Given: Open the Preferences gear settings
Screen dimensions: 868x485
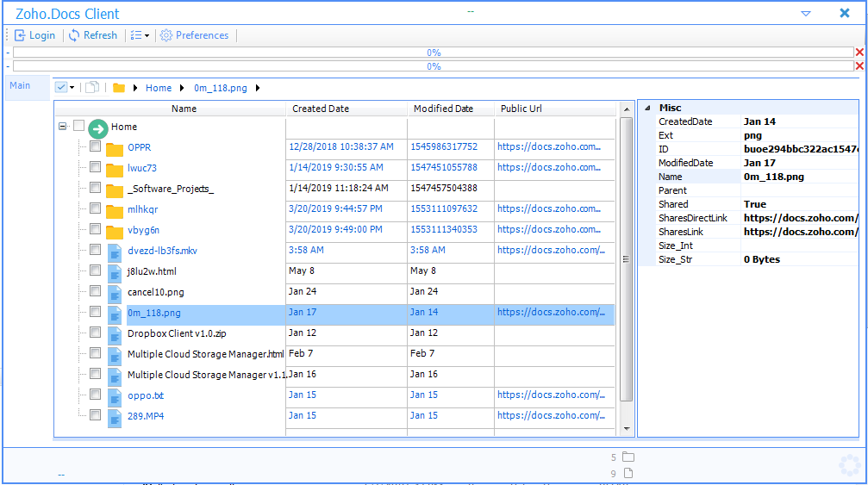Looking at the screenshot, I should point(194,35).
